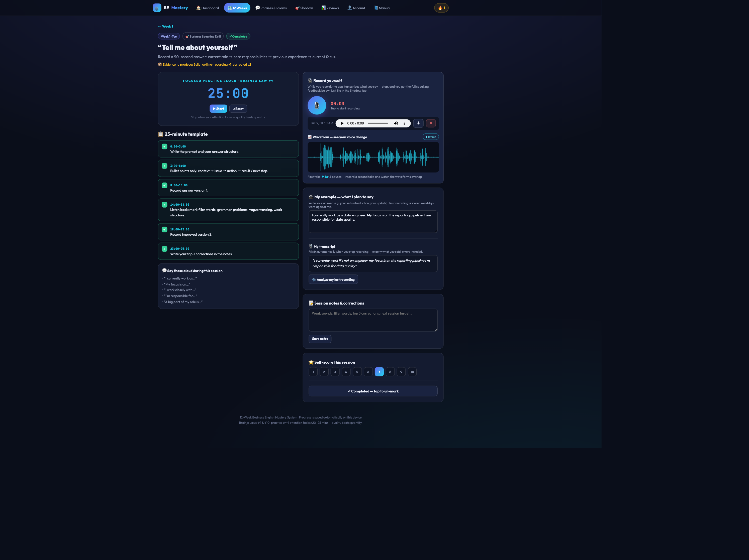Open the Dashboard tab

[x=208, y=8]
